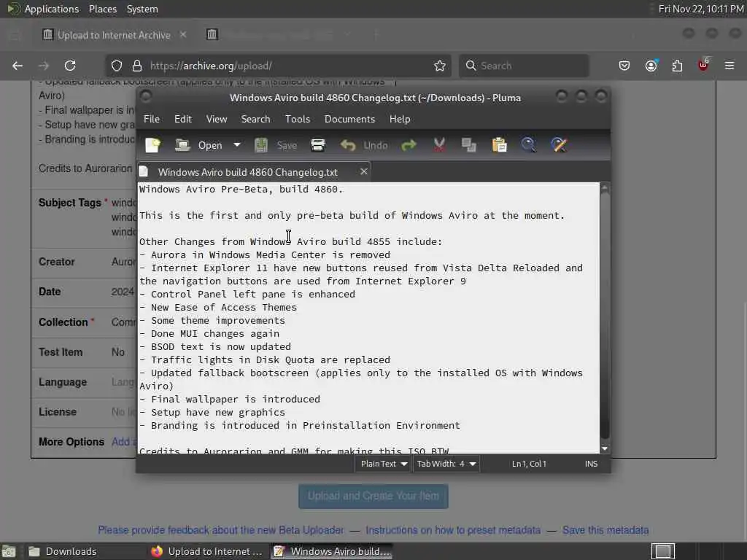Click workspace switcher in bottom panel
This screenshot has width=747, height=560.
coord(662,551)
